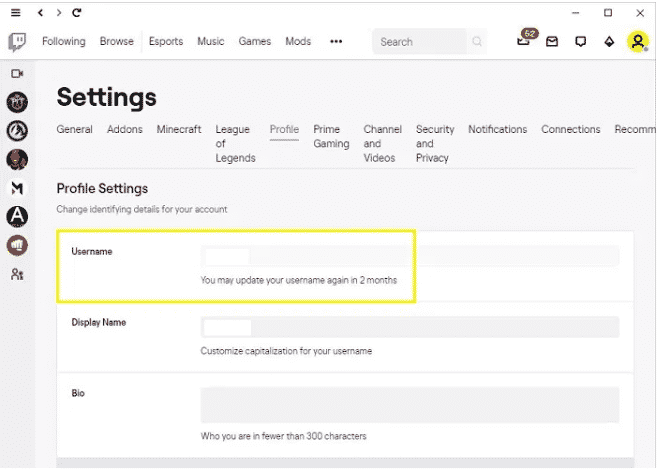Click into the Bio text field
The height and width of the screenshot is (471, 658).
click(410, 405)
